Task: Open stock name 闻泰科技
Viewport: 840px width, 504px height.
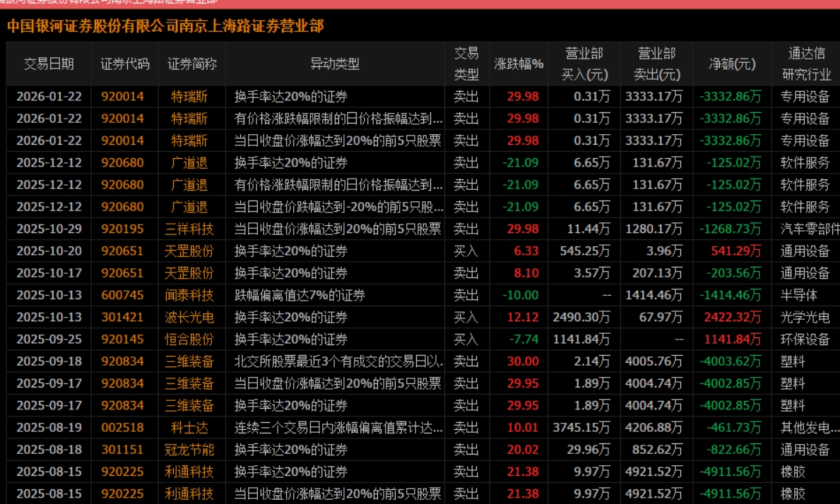Action: click(x=189, y=295)
